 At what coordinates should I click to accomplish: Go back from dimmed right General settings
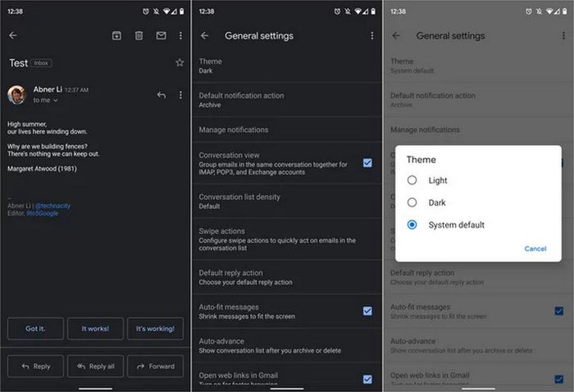click(x=396, y=35)
